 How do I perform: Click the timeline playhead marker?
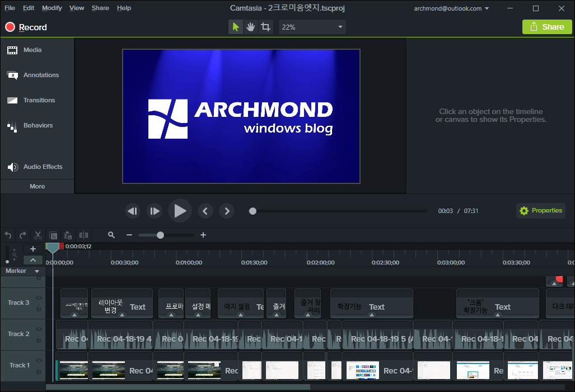tap(53, 248)
